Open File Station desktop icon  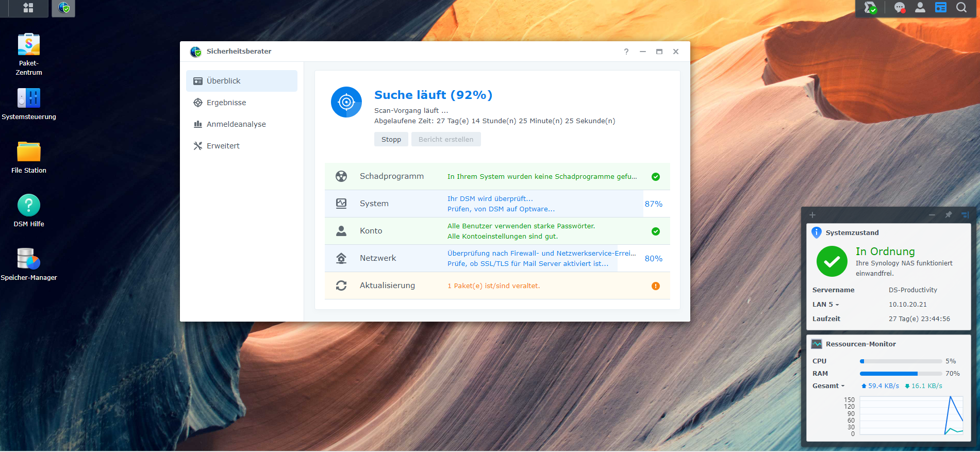(x=29, y=157)
